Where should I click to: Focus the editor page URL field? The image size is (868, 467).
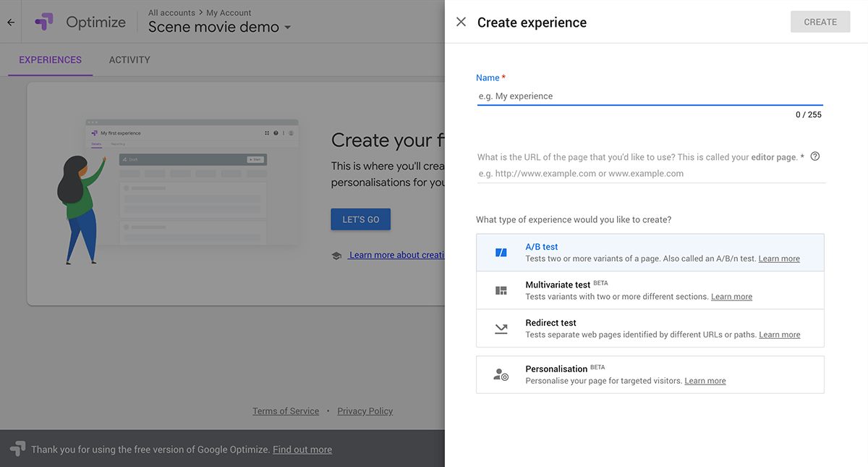pyautogui.click(x=651, y=174)
